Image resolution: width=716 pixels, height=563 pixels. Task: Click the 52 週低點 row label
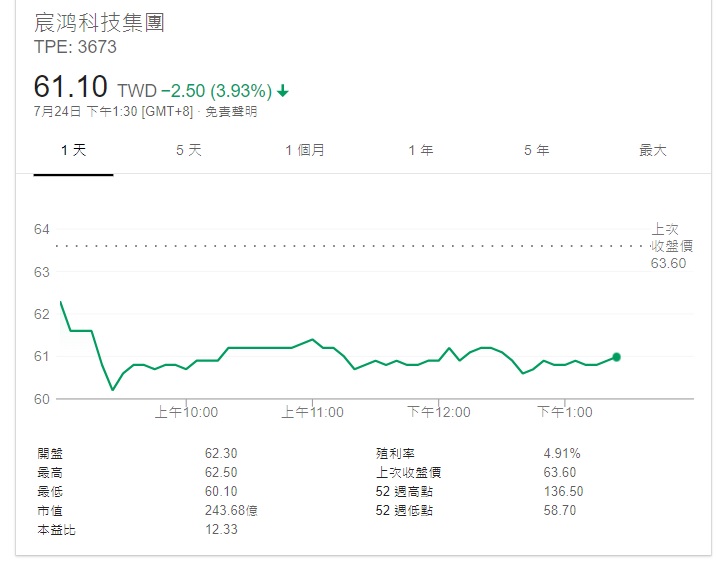(x=404, y=510)
